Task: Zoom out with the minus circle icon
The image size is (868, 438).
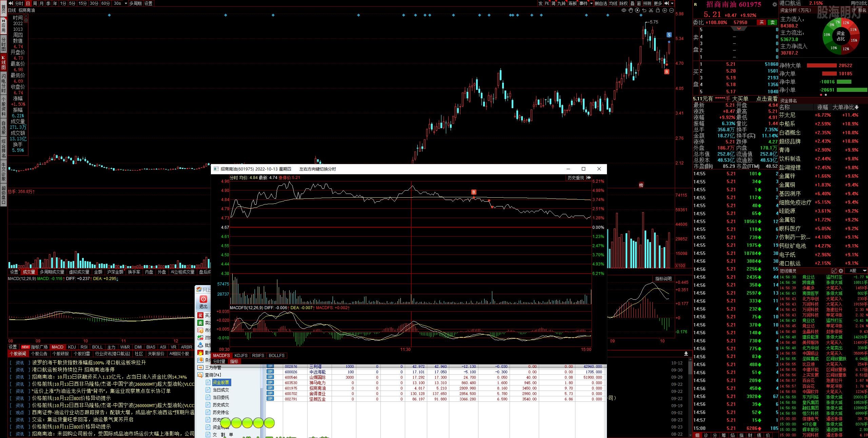Action: tap(671, 11)
